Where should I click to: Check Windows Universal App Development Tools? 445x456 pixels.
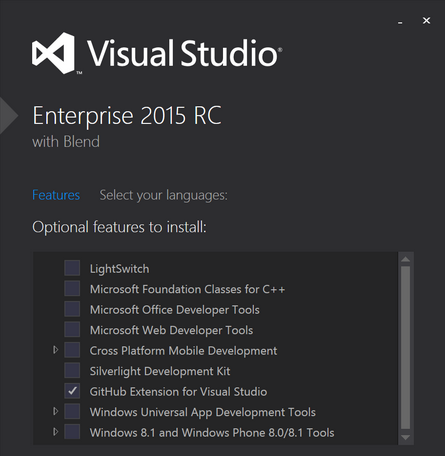pos(72,411)
